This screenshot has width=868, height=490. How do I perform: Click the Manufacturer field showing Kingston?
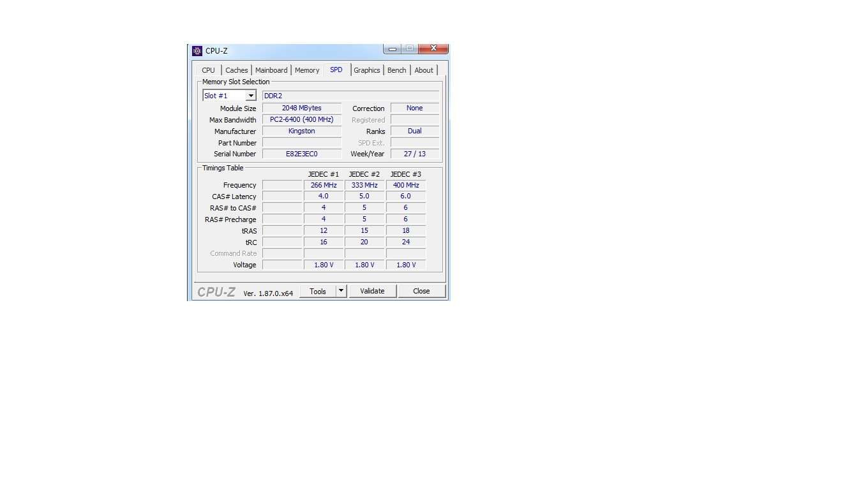tap(302, 131)
